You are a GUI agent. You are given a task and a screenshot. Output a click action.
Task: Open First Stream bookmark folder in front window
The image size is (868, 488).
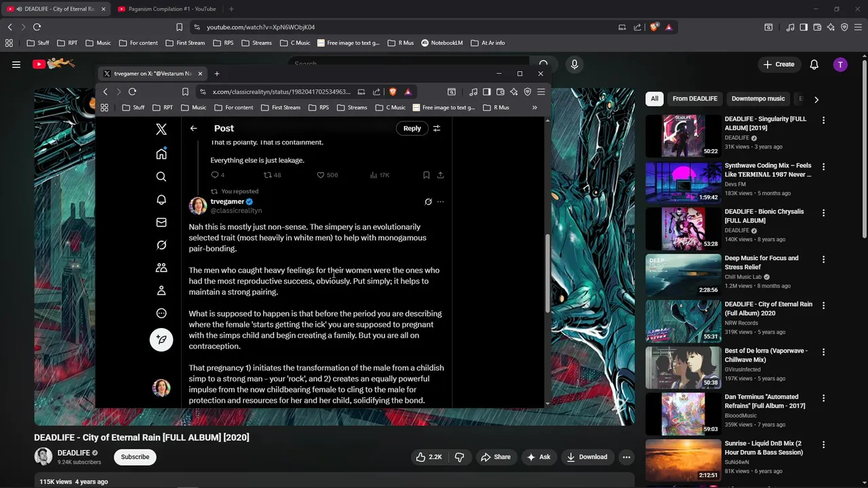tap(280, 107)
